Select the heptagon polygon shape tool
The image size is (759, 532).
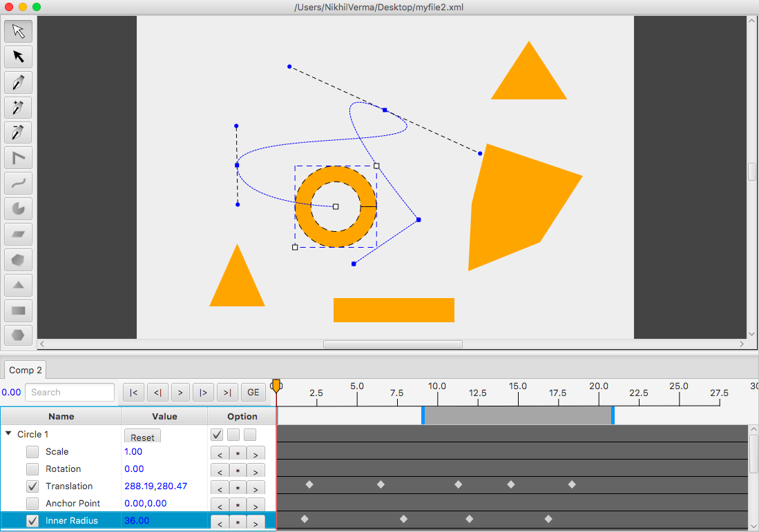19,259
